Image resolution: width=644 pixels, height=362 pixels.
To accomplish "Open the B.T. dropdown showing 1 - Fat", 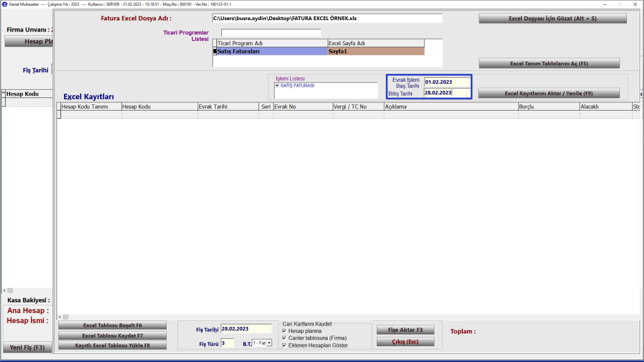I will [x=269, y=343].
